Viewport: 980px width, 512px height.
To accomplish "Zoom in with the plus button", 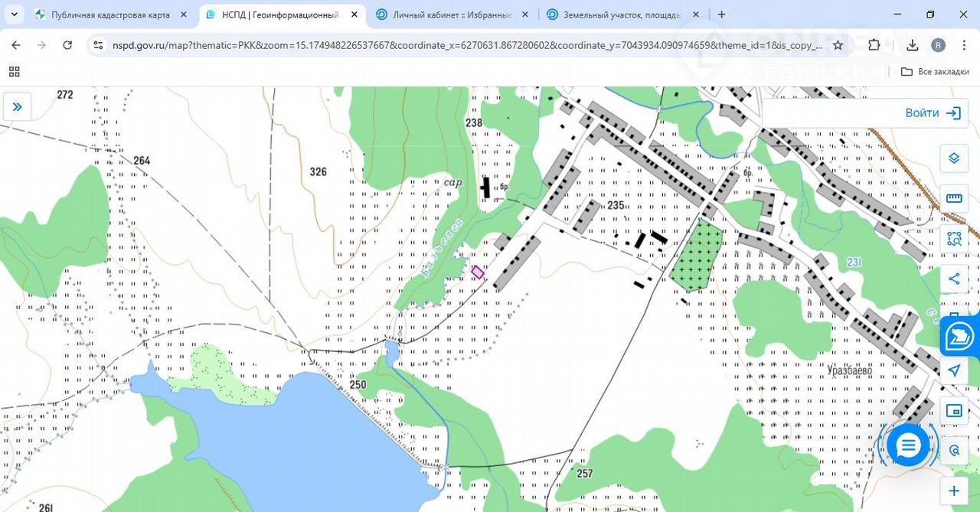I will pyautogui.click(x=953, y=491).
